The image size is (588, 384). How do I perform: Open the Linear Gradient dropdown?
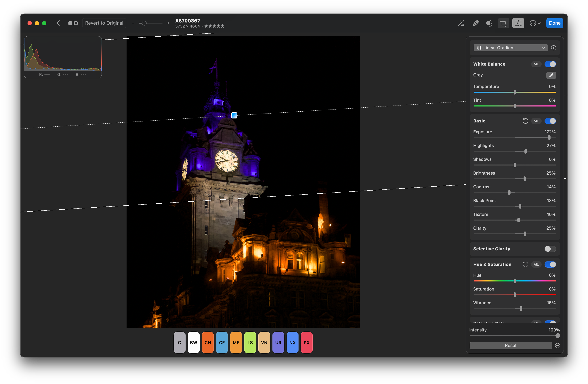tap(510, 48)
